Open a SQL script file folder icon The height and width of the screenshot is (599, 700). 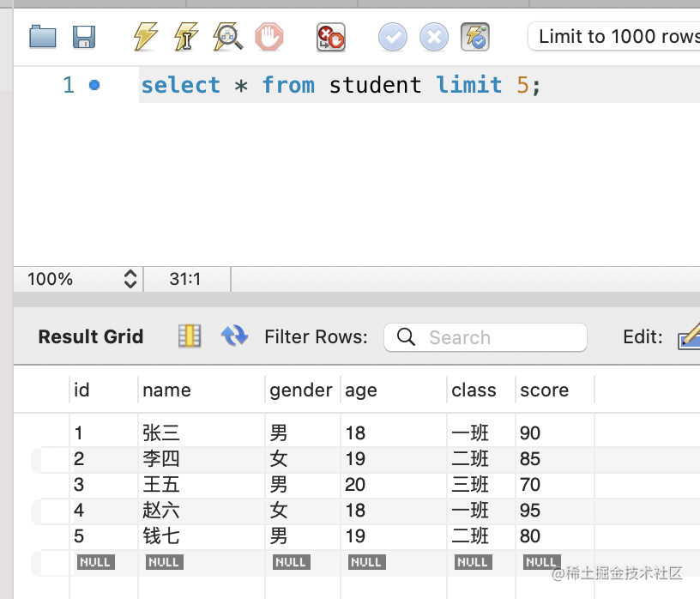pos(43,36)
